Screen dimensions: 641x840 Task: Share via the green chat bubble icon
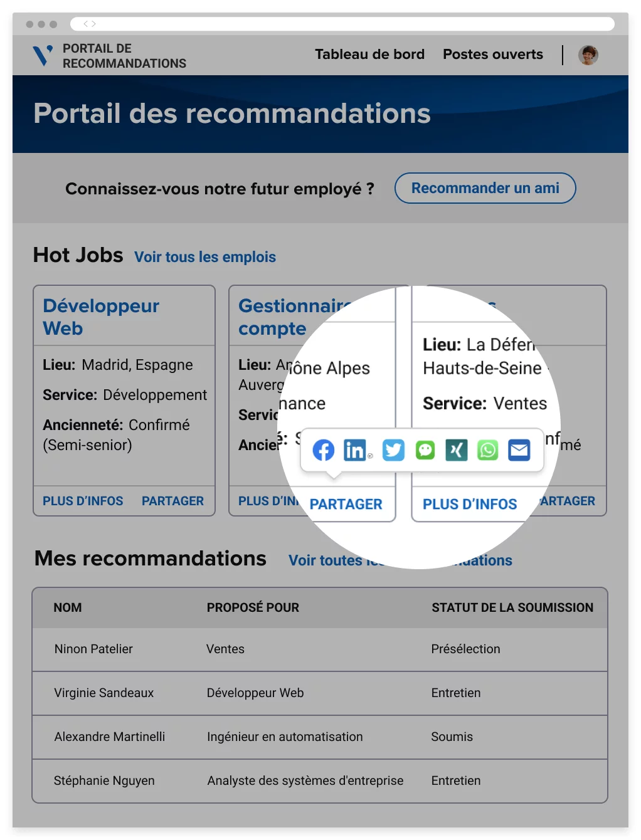(425, 450)
